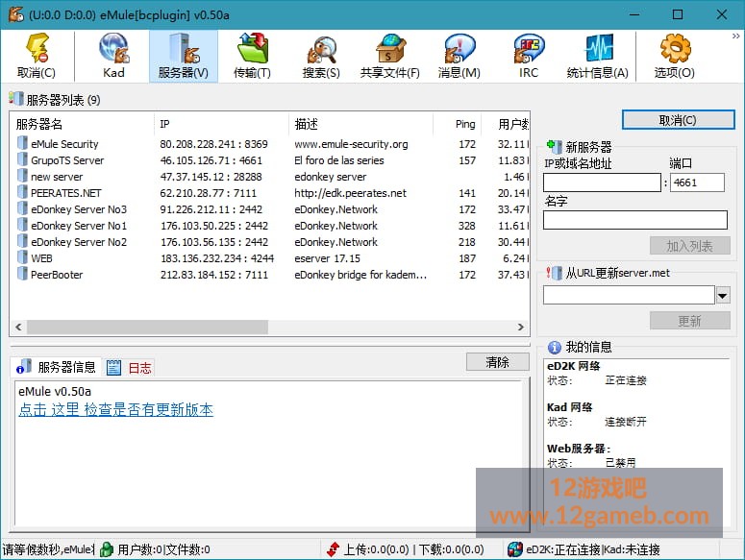745x560 pixels.
Task: Click server icon beside eMule Security
Action: pyautogui.click(x=22, y=143)
